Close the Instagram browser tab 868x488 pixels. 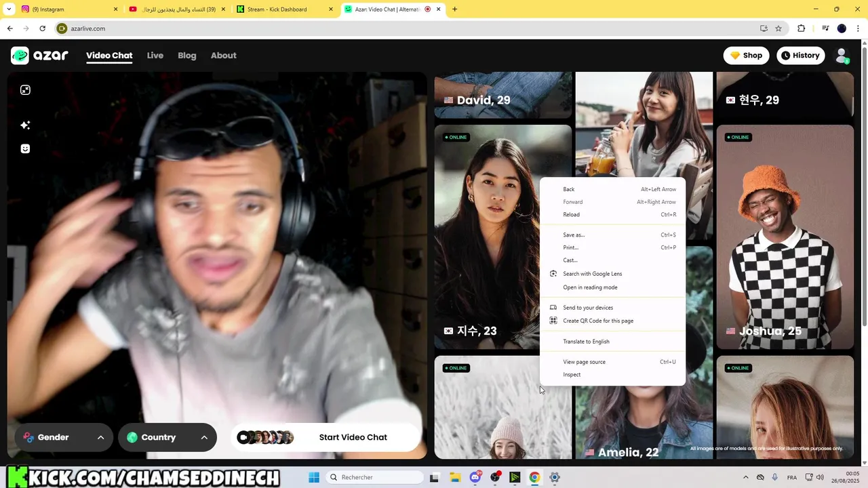pyautogui.click(x=115, y=9)
